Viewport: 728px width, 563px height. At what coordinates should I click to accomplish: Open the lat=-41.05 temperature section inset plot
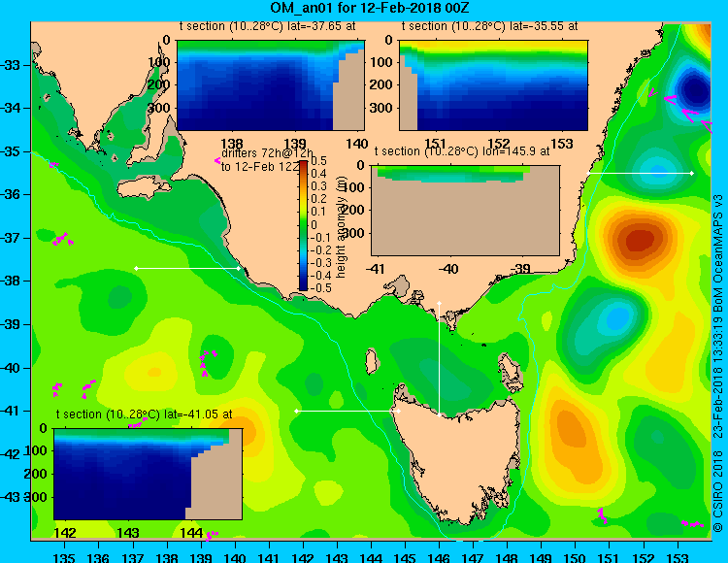point(149,474)
